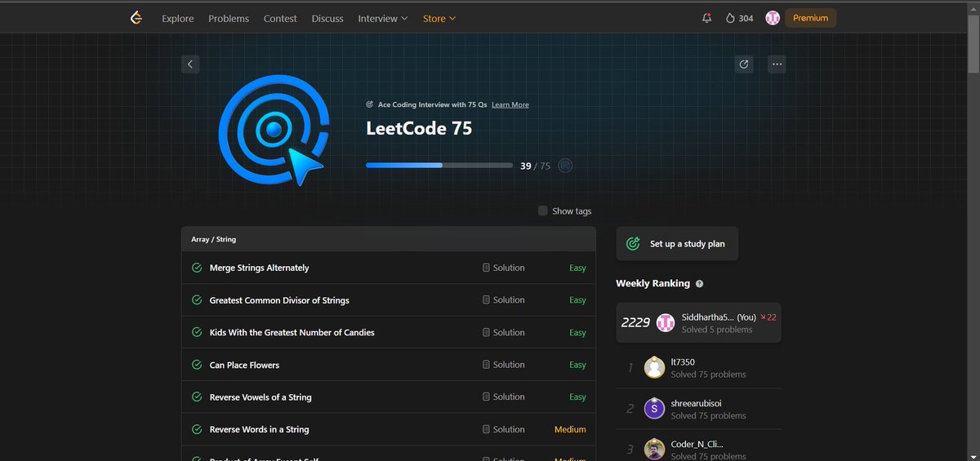980x461 pixels.
Task: Open the Discuss section
Action: tap(327, 18)
